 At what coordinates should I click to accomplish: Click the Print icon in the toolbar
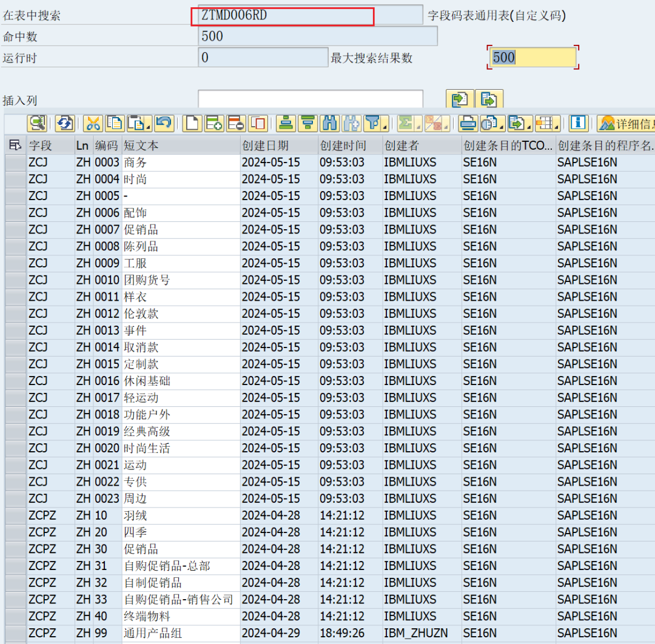(468, 124)
